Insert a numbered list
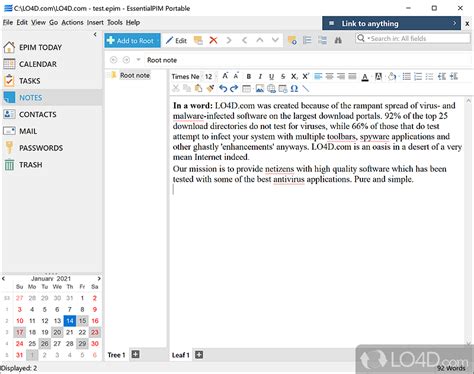The height and width of the screenshot is (374, 474). click(x=418, y=77)
